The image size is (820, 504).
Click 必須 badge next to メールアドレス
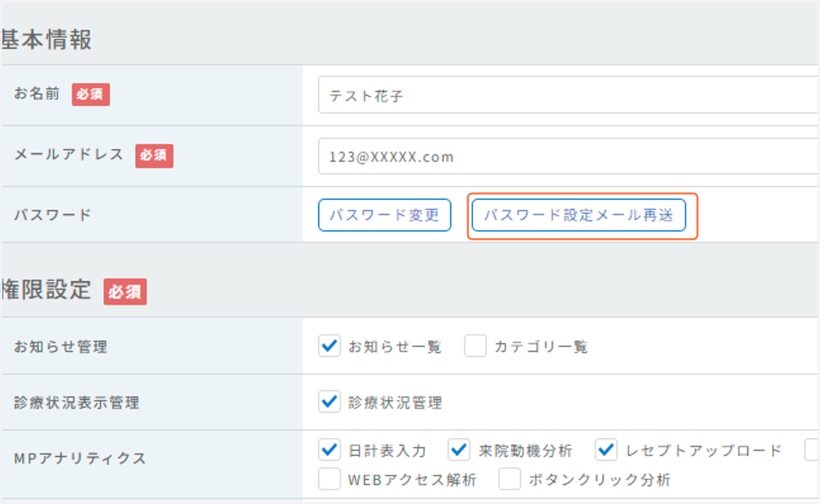click(154, 156)
